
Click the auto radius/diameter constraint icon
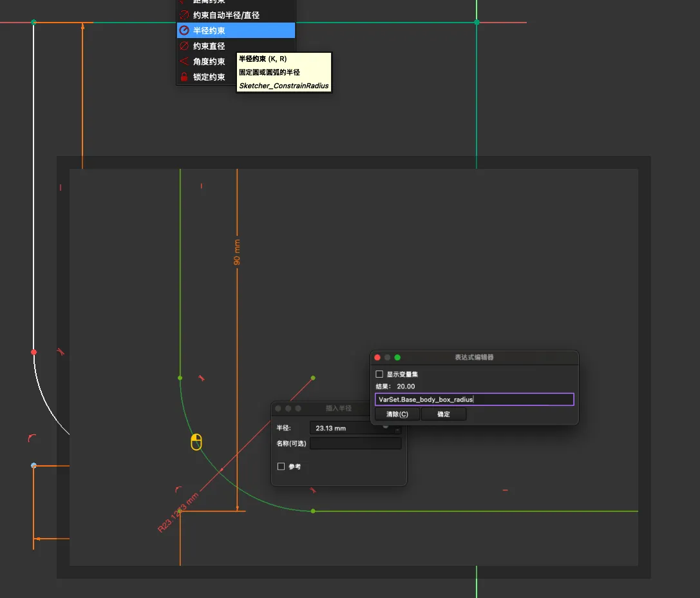(184, 15)
